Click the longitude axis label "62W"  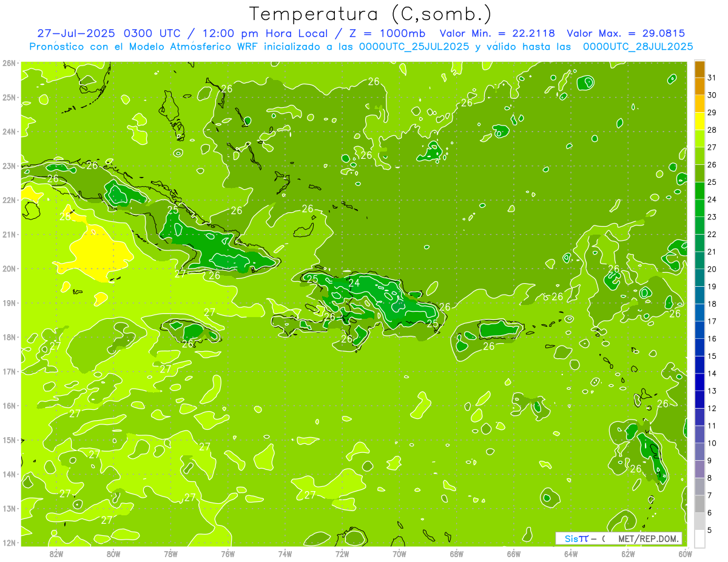tap(628, 554)
